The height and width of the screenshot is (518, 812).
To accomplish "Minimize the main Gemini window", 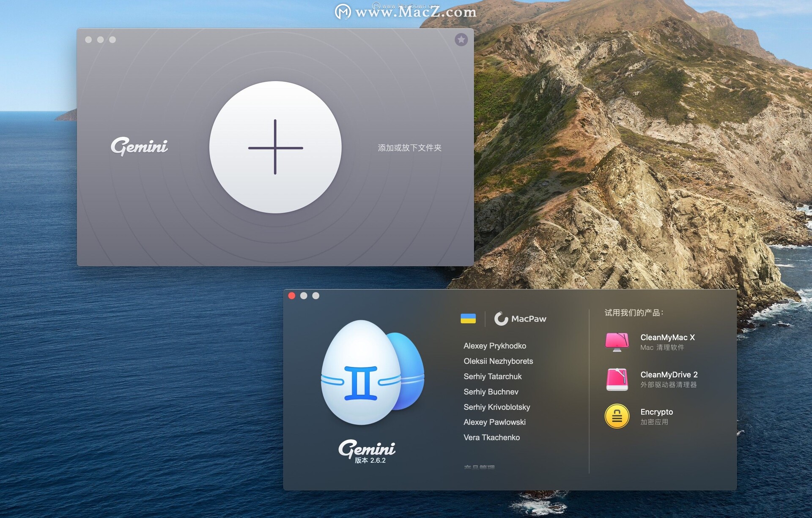I will pos(100,40).
